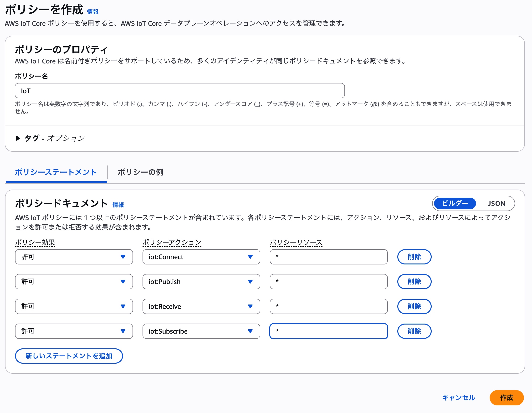Delete the iot:Publish statement row
The width and height of the screenshot is (532, 413).
414,282
